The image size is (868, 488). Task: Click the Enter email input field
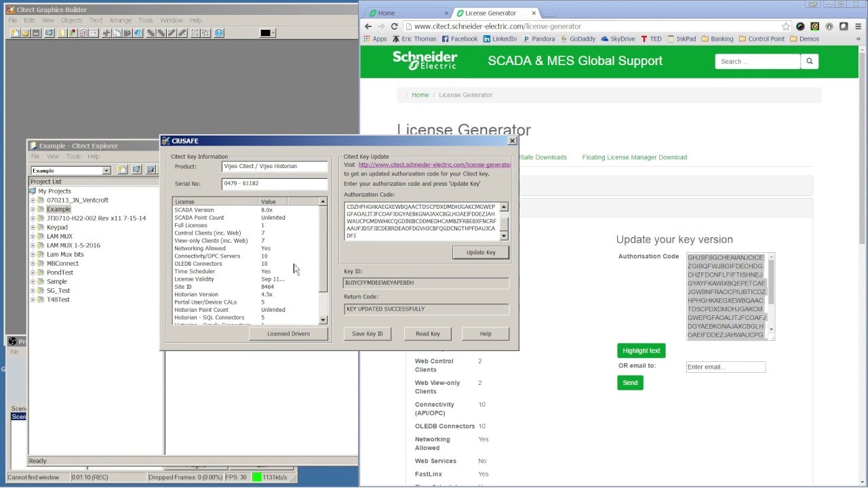726,367
